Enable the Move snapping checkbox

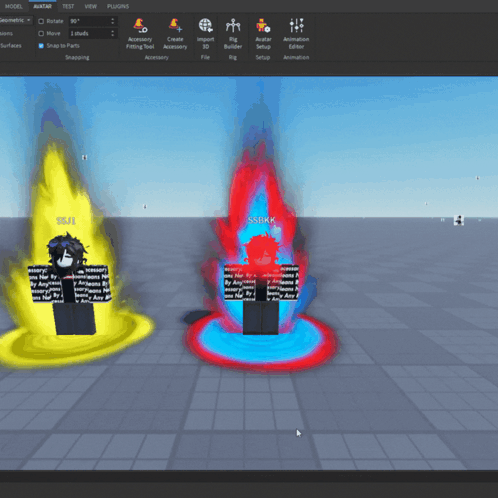[41, 33]
